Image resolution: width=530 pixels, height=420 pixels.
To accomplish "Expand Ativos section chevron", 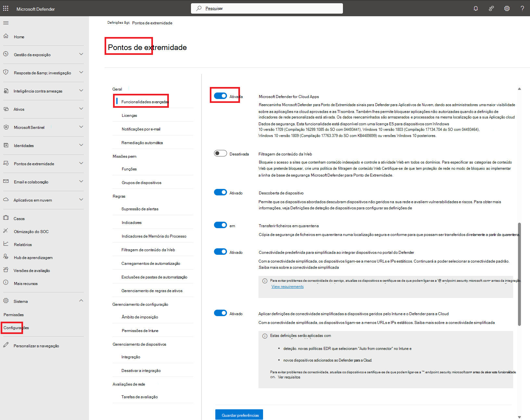I will coord(81,109).
